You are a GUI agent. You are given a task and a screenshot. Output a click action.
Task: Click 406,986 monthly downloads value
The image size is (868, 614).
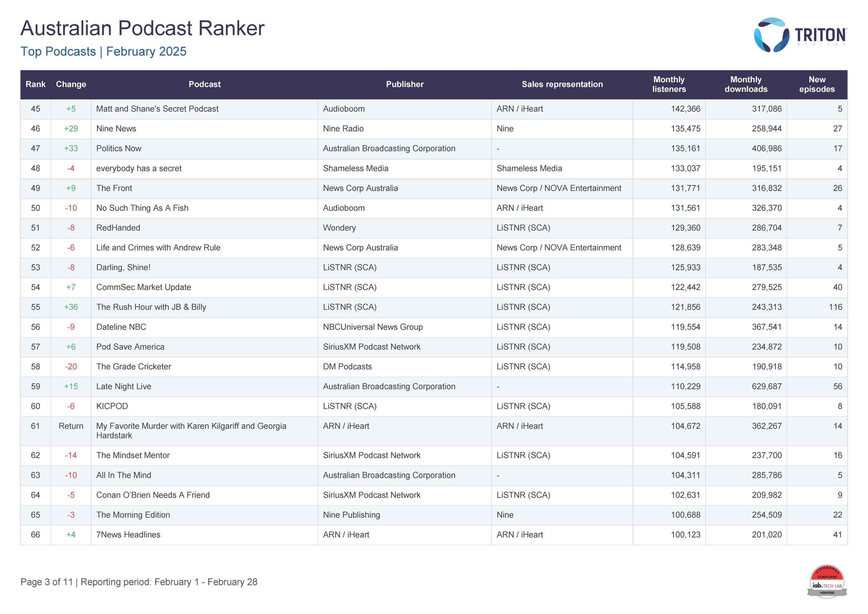767,149
